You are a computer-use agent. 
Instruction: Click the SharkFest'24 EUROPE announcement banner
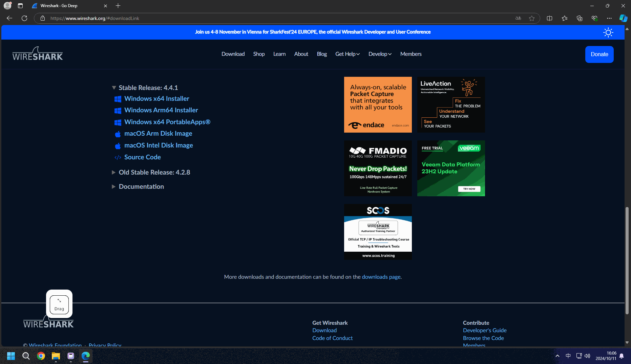[313, 32]
